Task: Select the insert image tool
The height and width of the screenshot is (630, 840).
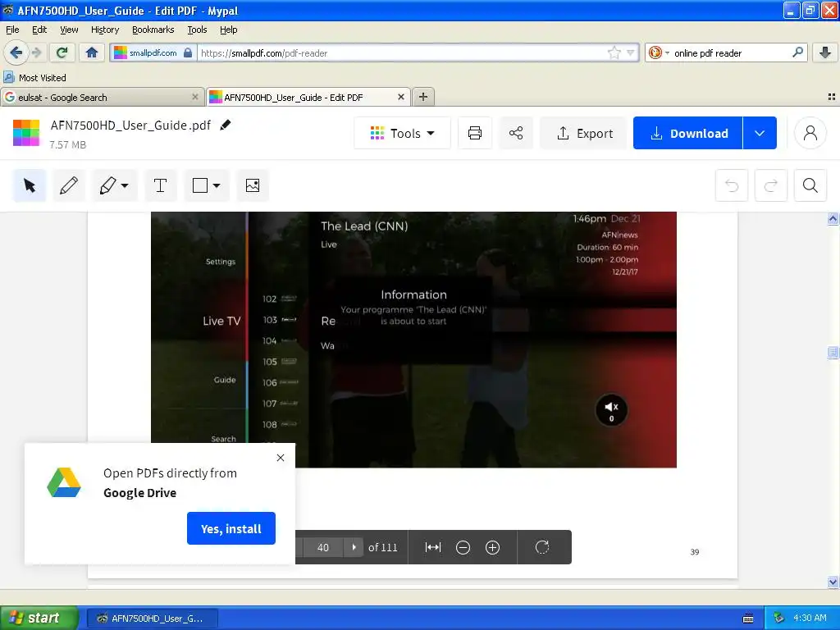Action: (x=253, y=185)
